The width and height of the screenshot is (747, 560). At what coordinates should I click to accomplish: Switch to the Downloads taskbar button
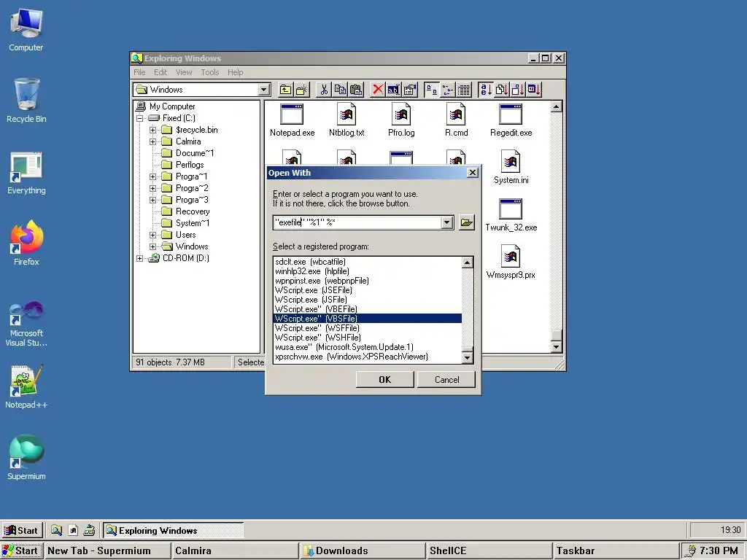363,551
